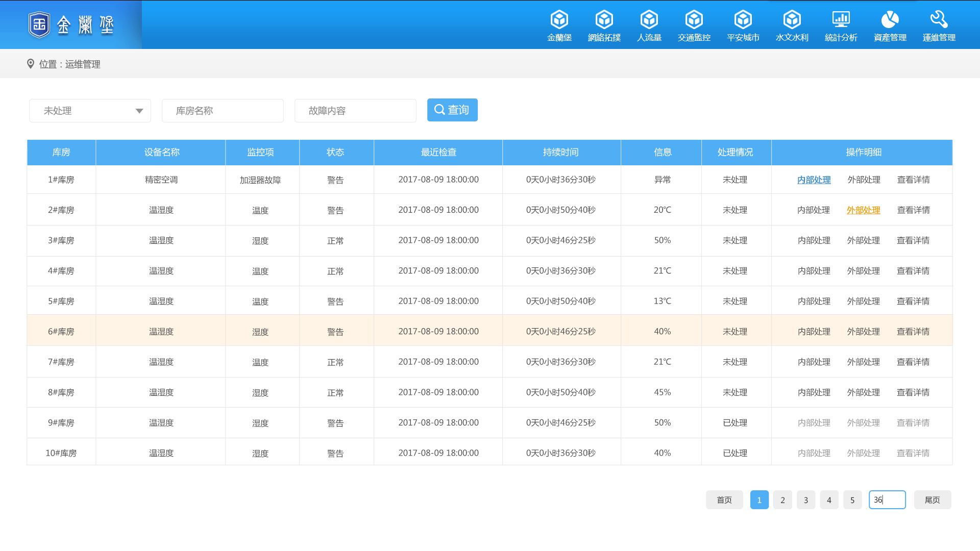
Task: Click 10#库房 row label
Action: pos(61,453)
